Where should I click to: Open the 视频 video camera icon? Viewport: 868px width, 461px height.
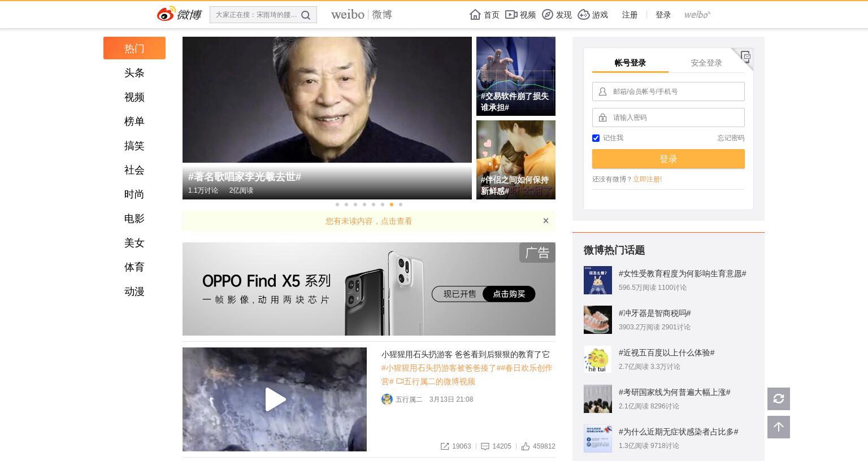pyautogui.click(x=511, y=15)
